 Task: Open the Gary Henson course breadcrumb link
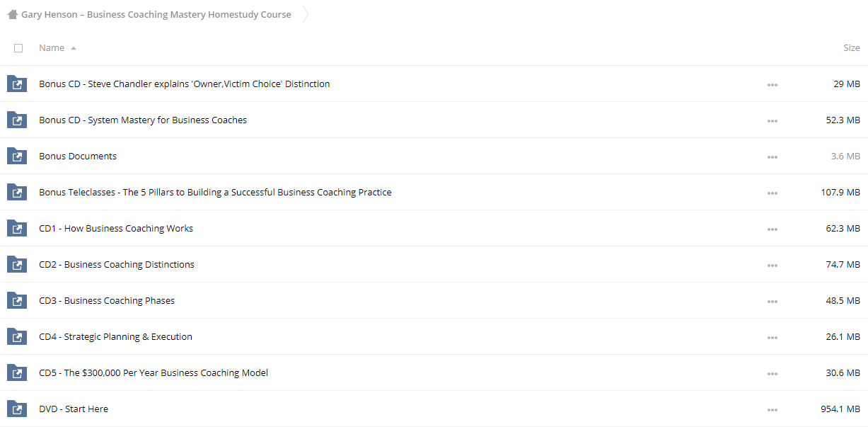156,14
